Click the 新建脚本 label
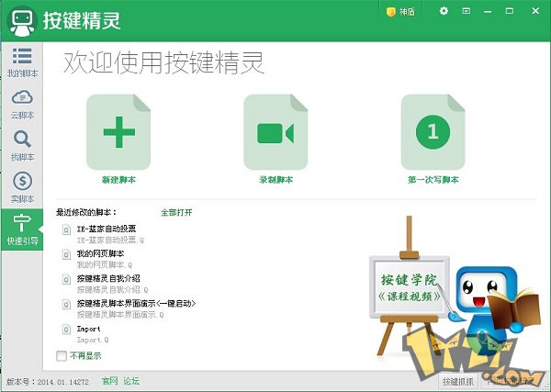 click(118, 180)
